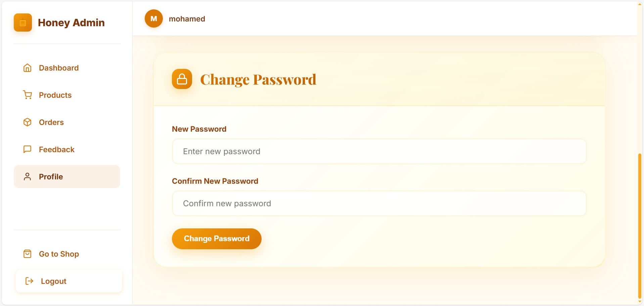Click the Orders box icon

click(28, 122)
